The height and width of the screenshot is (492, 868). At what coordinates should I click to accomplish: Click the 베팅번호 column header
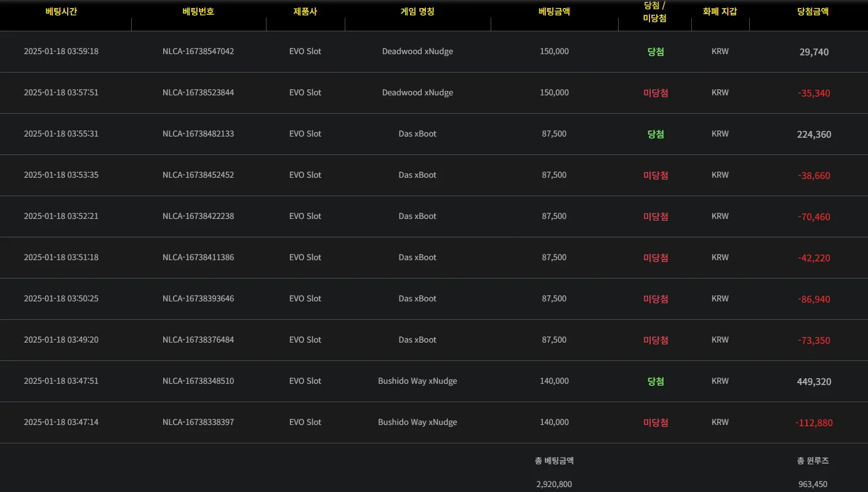point(198,12)
